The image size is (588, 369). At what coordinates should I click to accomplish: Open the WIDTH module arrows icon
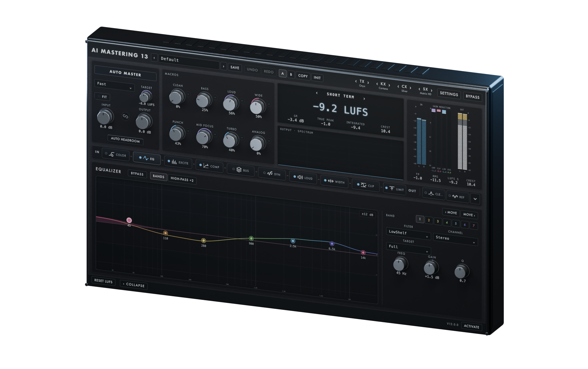[x=331, y=181]
